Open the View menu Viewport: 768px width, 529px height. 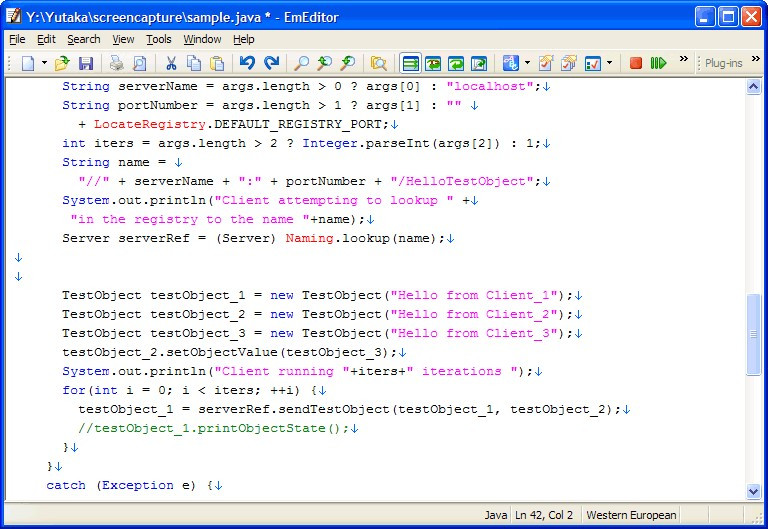click(x=123, y=39)
